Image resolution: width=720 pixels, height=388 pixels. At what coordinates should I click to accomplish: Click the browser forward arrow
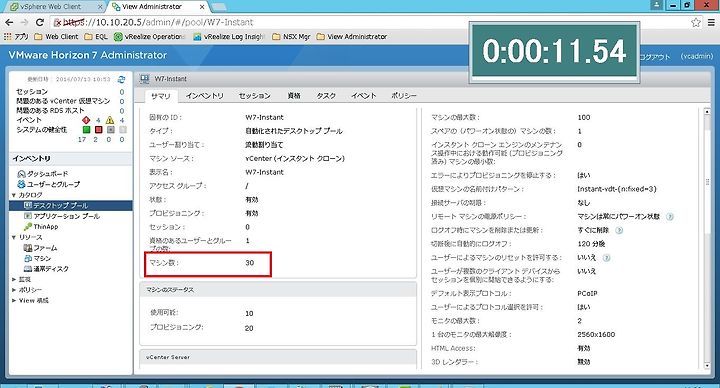[24, 22]
